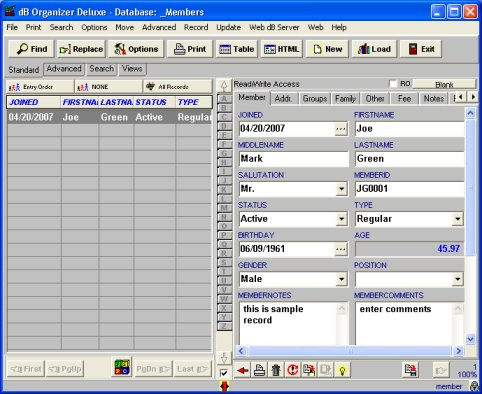Open the SALUTATION dropdown

pyautogui.click(x=341, y=189)
